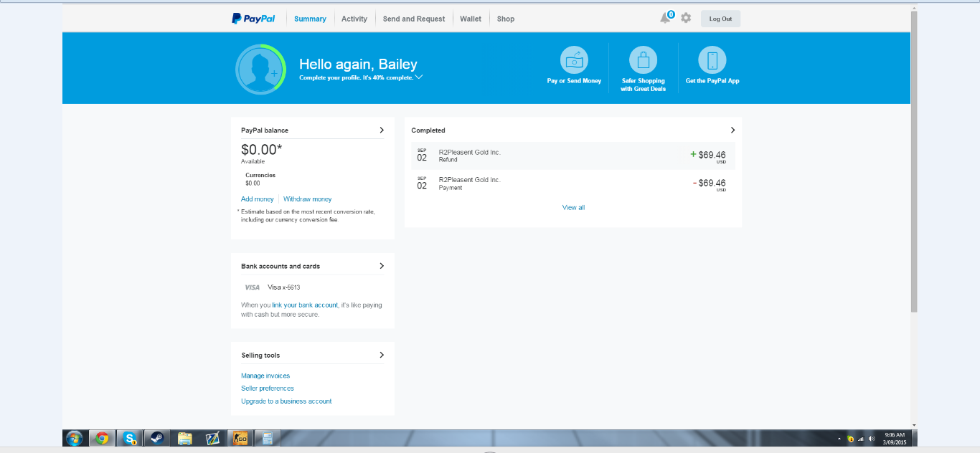Click the PayPal logo
Screen dimensions: 980x453
[x=253, y=19]
